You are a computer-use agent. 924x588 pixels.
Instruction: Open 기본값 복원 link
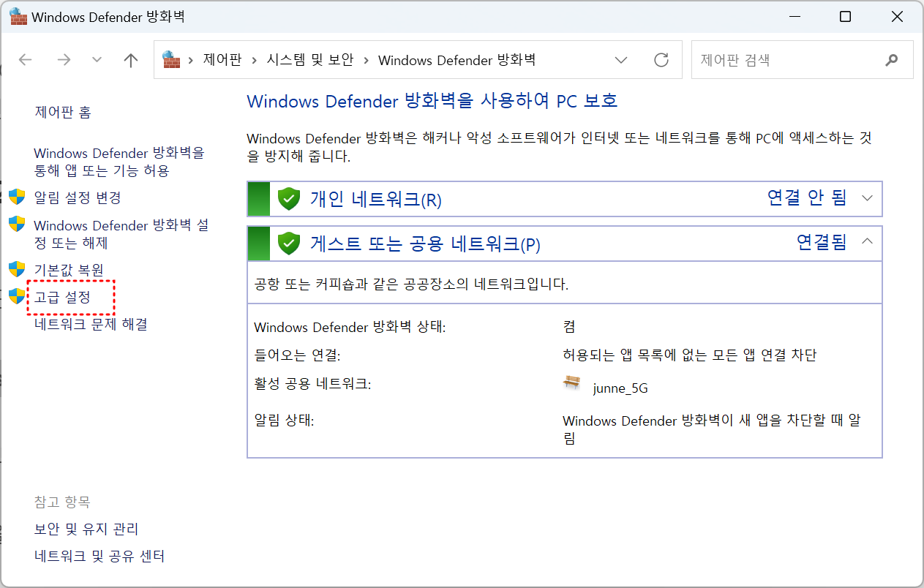click(69, 270)
